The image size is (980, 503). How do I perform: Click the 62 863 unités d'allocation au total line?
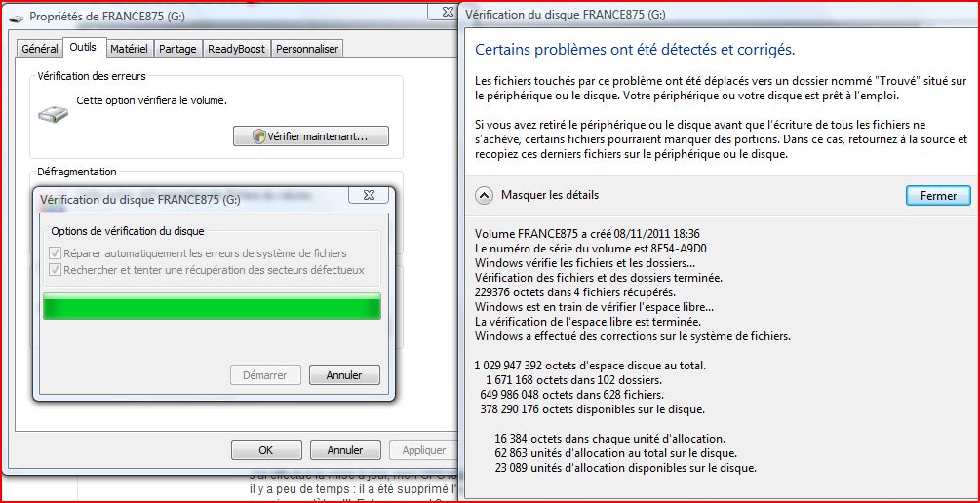pyautogui.click(x=615, y=453)
